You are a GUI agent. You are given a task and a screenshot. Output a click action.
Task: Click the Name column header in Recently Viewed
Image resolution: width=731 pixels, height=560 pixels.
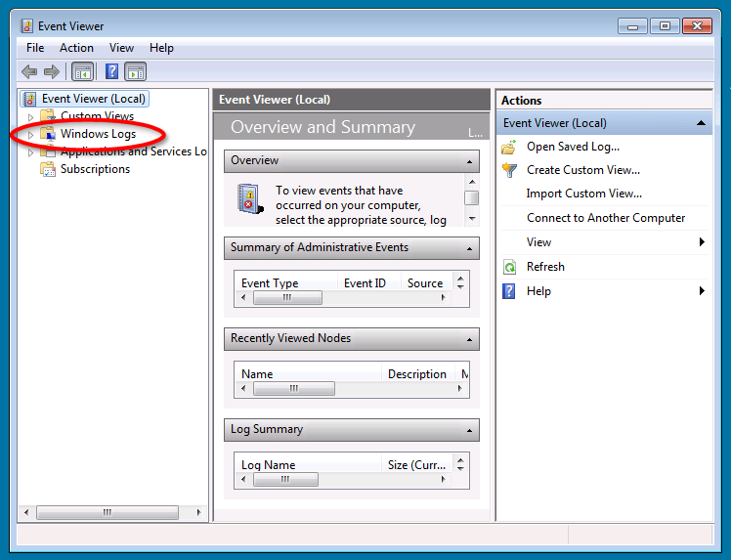click(x=308, y=374)
